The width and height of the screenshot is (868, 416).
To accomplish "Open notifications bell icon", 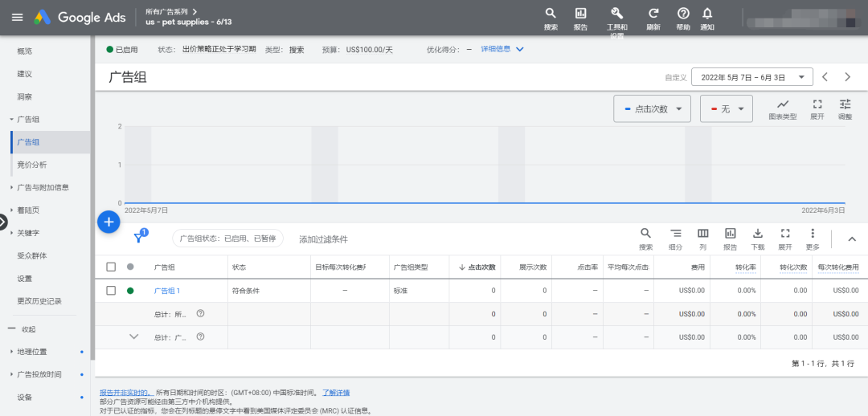I will (707, 14).
